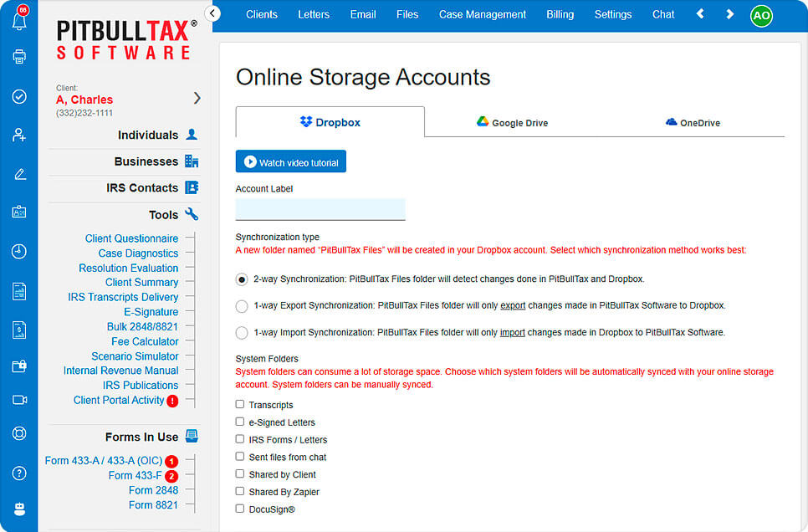Open Case Diagnostics link
The width and height of the screenshot is (808, 532).
coord(138,253)
